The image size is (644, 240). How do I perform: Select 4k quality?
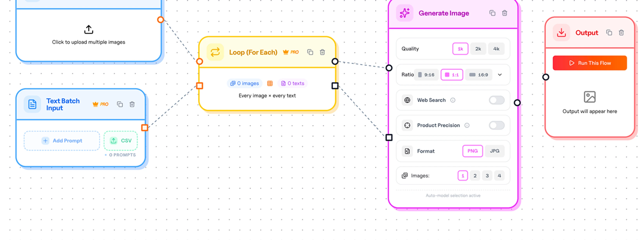(496, 49)
